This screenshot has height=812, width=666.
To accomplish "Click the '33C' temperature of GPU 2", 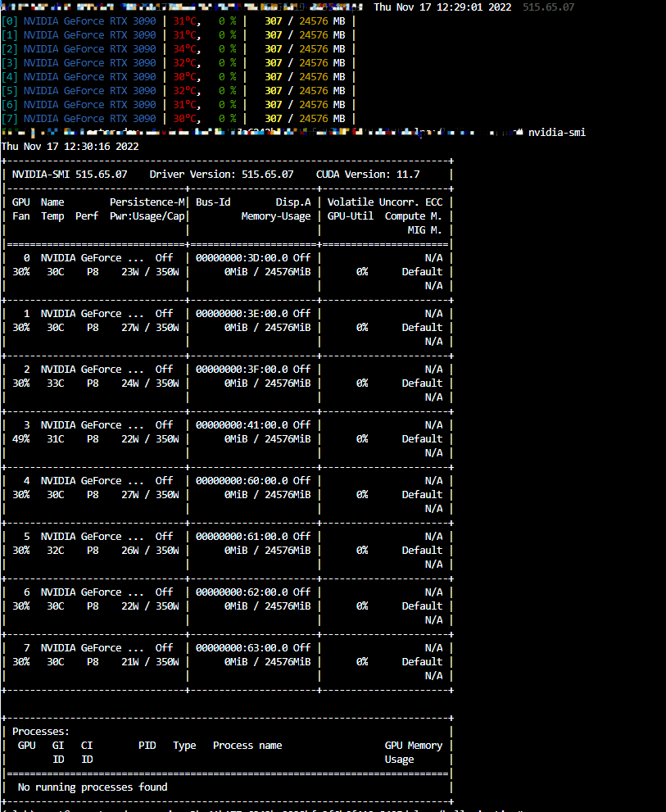I will (x=56, y=383).
